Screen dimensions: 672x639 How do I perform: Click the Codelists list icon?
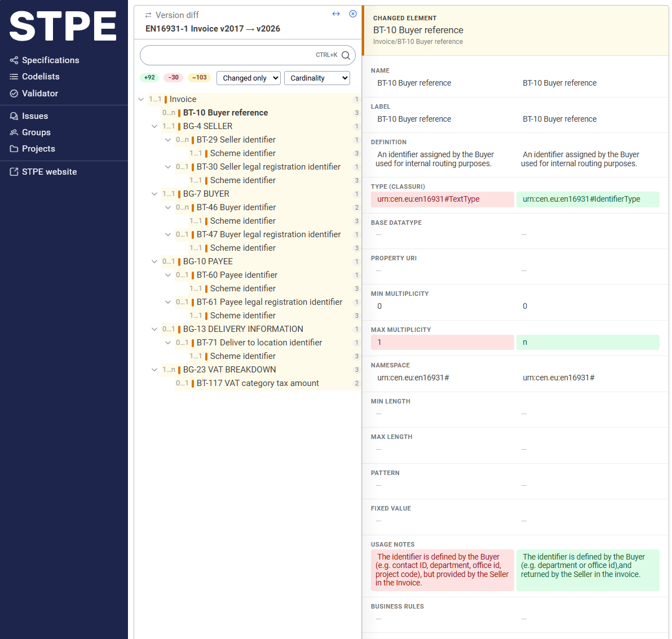coord(14,77)
